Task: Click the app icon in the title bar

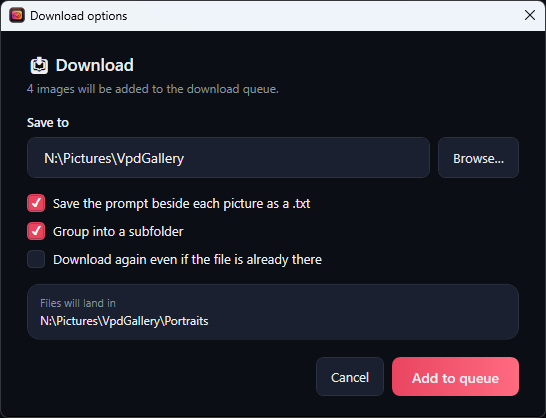Action: point(17,15)
